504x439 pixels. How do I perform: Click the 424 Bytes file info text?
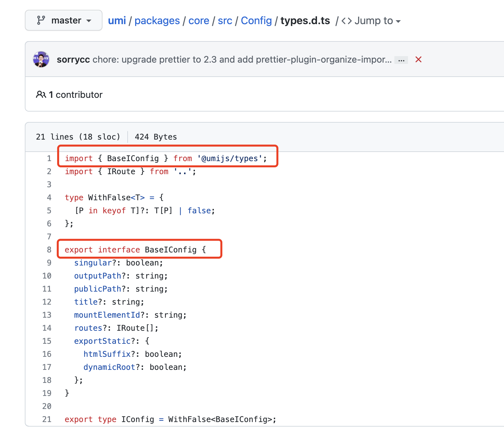156,137
